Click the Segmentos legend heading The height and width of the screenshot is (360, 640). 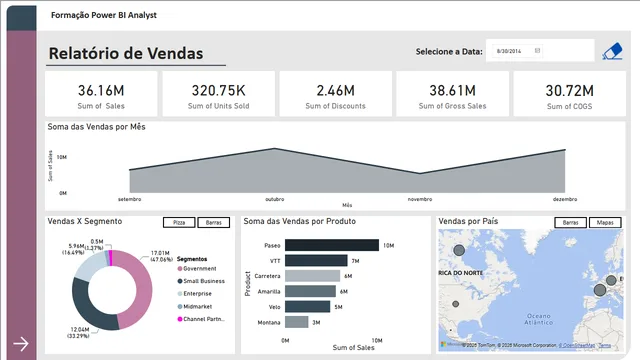[x=192, y=259]
